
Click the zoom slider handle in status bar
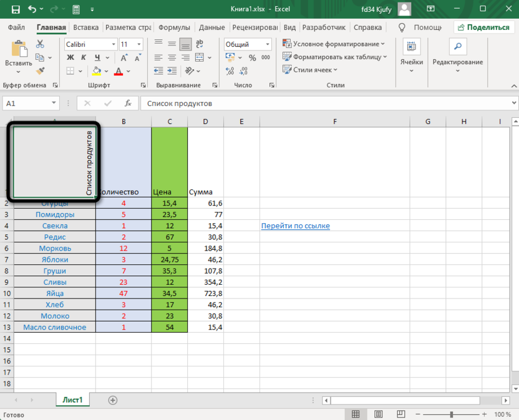pyautogui.click(x=451, y=414)
